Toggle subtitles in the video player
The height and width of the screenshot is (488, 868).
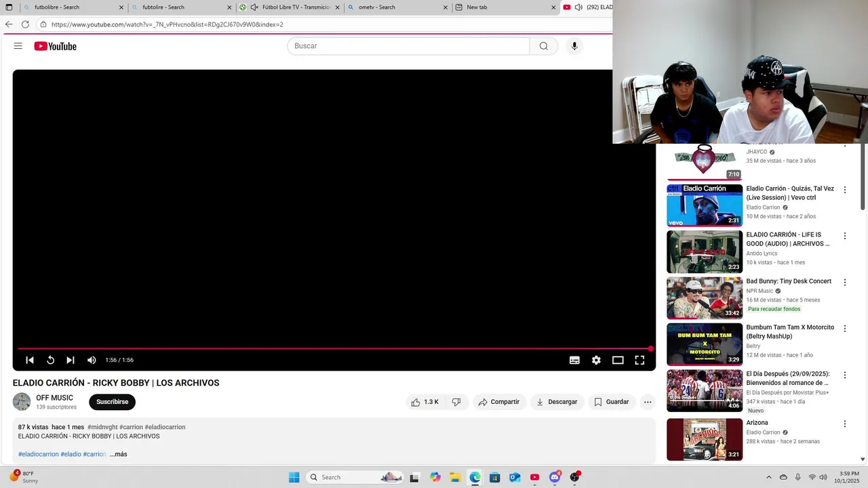tap(574, 360)
